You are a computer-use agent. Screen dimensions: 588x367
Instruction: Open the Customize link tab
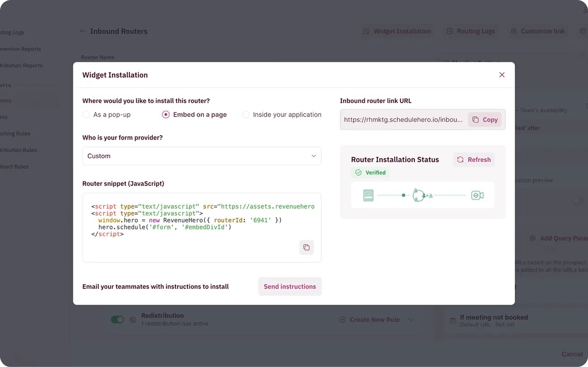pyautogui.click(x=538, y=31)
